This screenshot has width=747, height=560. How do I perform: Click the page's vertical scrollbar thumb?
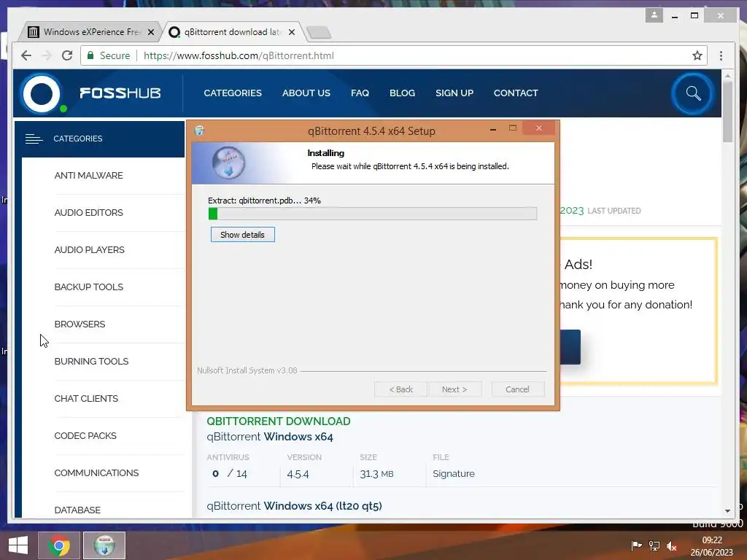tap(727, 112)
